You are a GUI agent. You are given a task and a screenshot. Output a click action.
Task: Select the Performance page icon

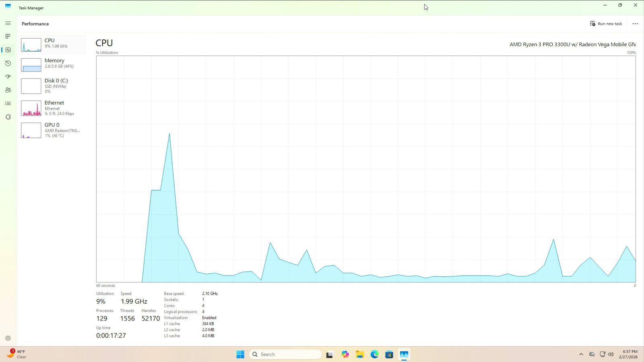pos(8,50)
